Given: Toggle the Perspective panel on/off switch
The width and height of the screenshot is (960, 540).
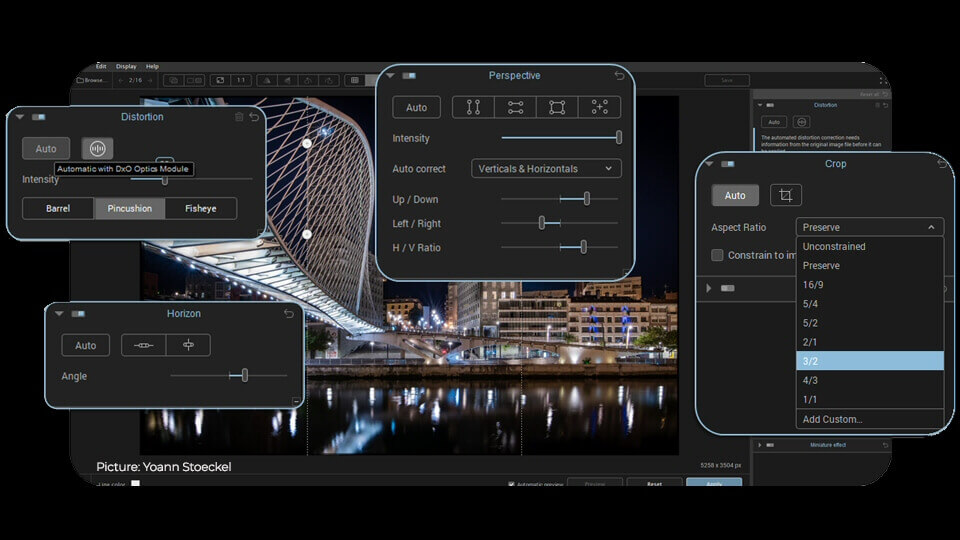Looking at the screenshot, I should click(x=409, y=75).
